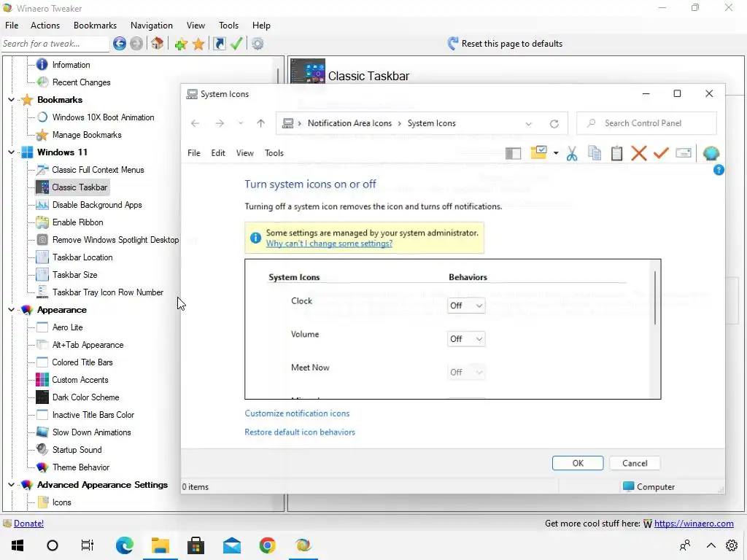747x560 pixels.
Task: Collapse the Bookmarks tree group
Action: pyautogui.click(x=11, y=99)
